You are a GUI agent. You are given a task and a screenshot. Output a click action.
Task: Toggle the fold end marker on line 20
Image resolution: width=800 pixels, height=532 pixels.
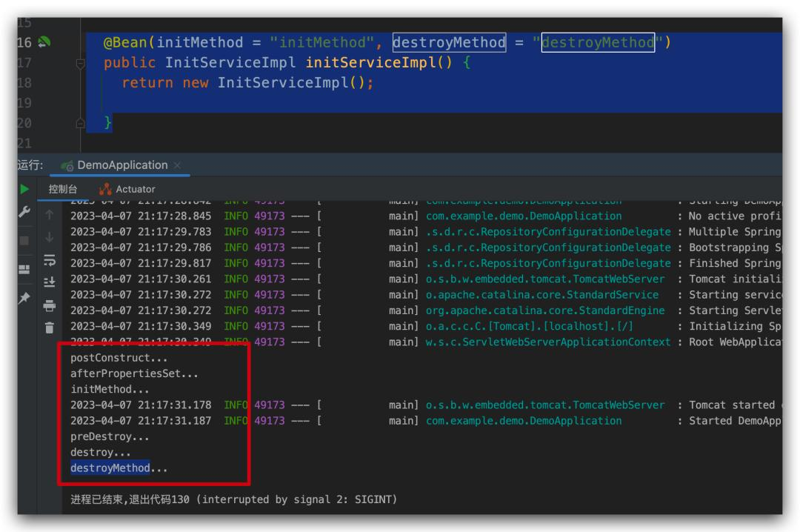point(80,123)
